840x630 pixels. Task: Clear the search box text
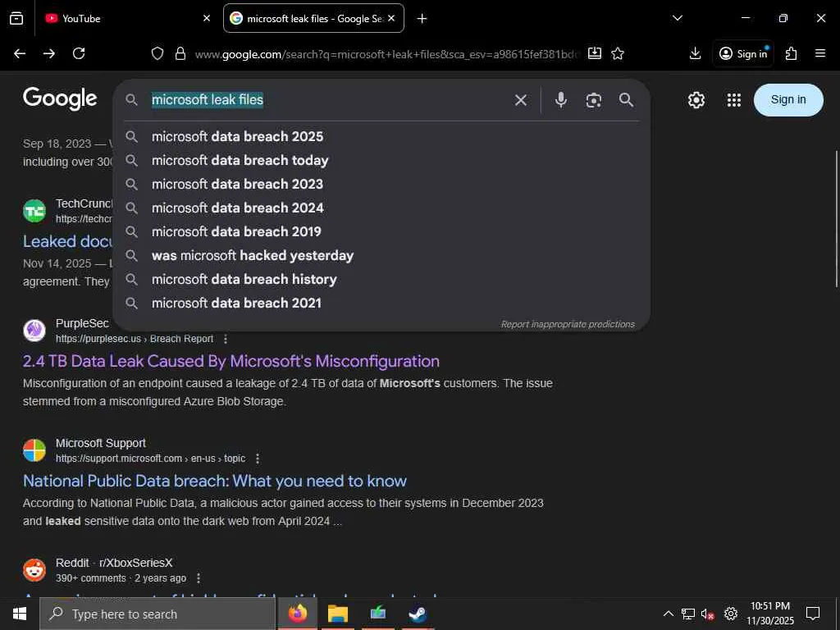pyautogui.click(x=521, y=100)
